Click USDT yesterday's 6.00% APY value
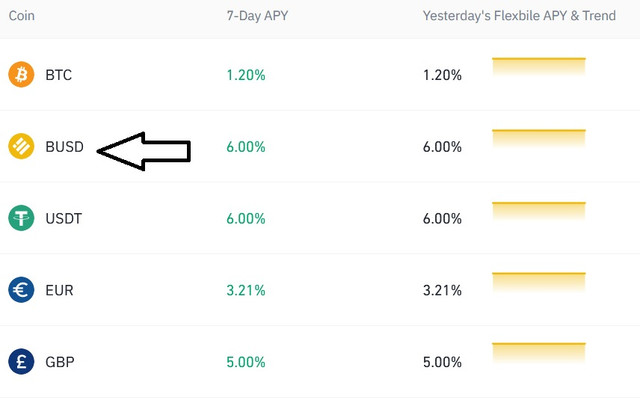Image resolution: width=640 pixels, height=400 pixels. click(x=442, y=218)
